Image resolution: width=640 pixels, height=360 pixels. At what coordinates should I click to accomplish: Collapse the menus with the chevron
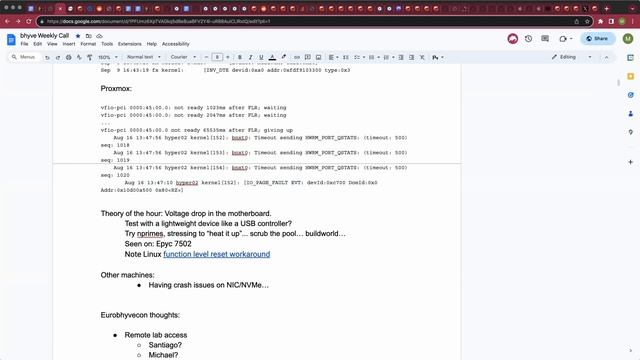pyautogui.click(x=607, y=57)
